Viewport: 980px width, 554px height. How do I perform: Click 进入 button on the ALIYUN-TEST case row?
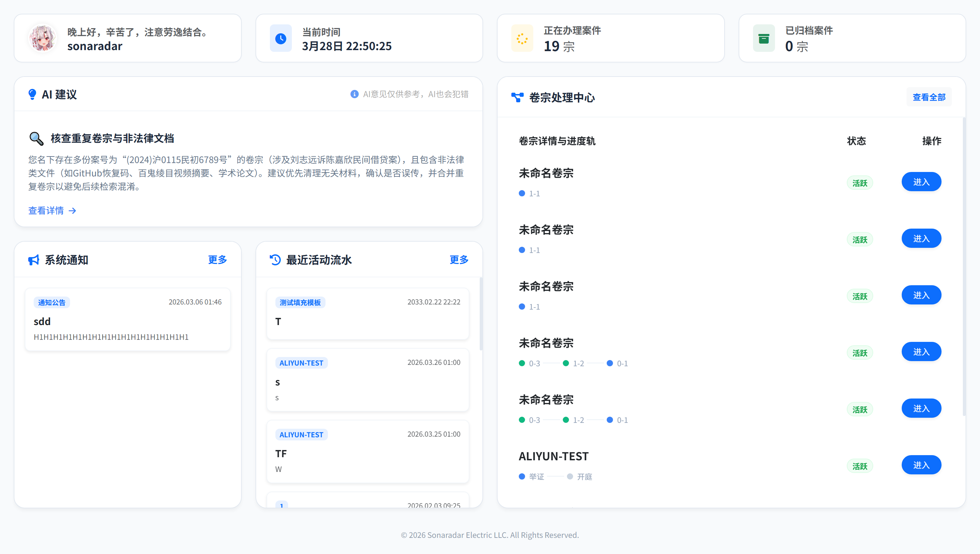[x=921, y=464]
